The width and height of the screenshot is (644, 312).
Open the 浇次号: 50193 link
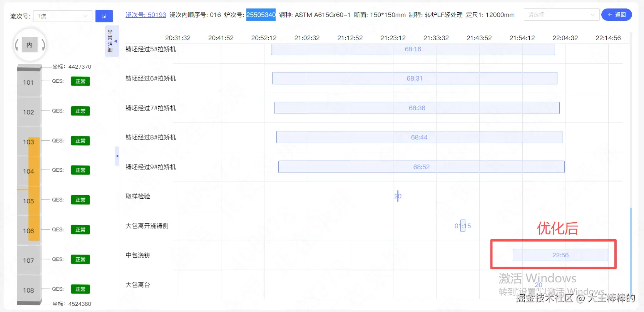(146, 15)
